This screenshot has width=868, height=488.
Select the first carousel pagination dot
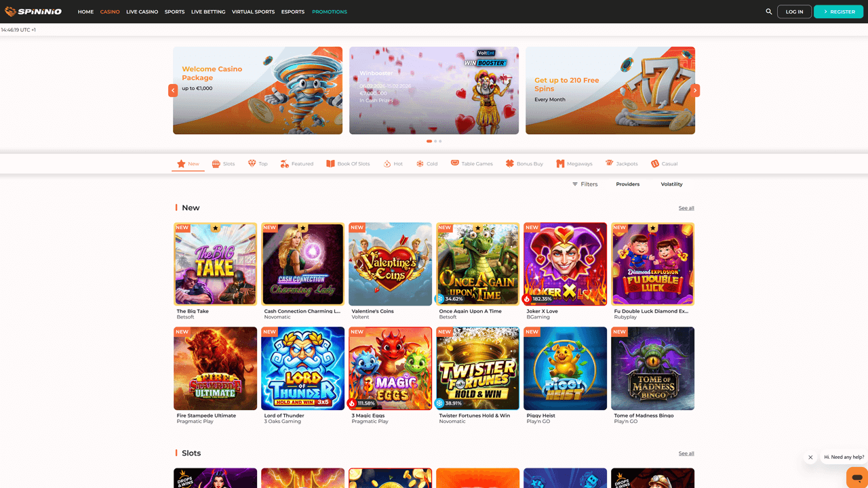(429, 141)
